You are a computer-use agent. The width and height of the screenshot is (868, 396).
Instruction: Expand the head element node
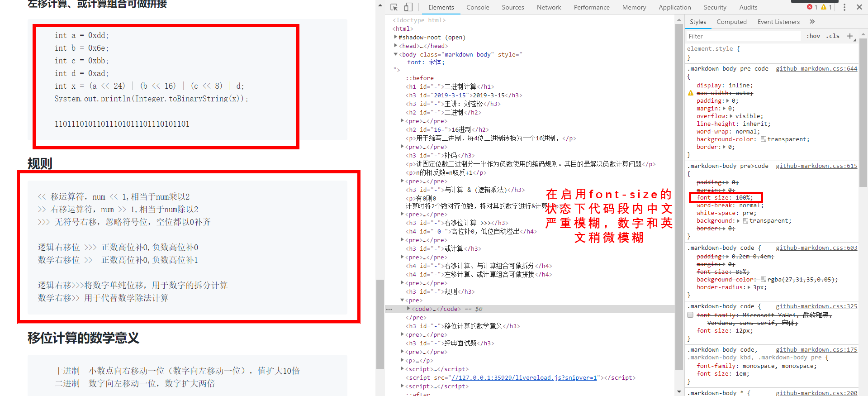point(395,46)
